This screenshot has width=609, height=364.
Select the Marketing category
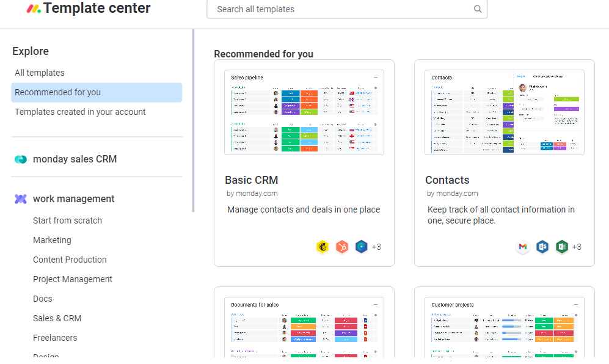click(52, 240)
